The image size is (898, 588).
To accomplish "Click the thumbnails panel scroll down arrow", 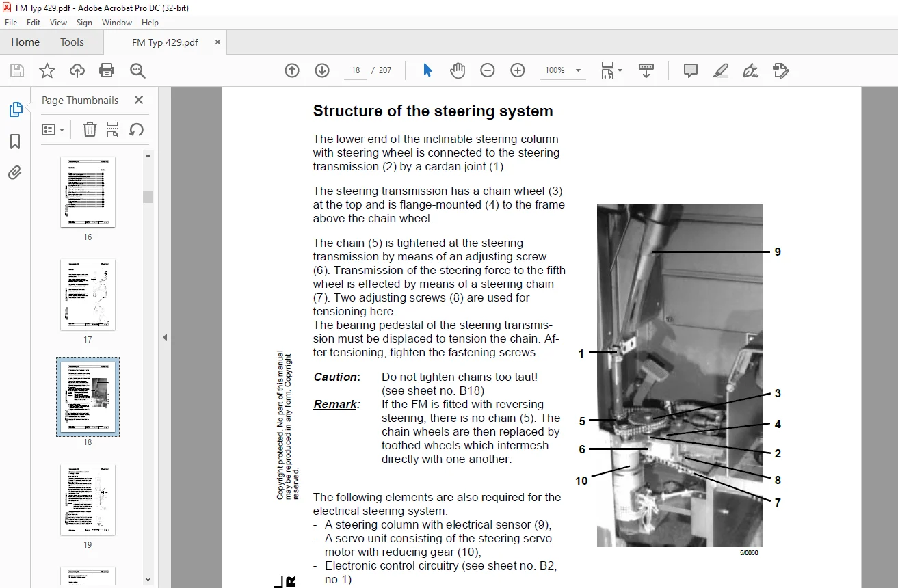I will point(148,579).
